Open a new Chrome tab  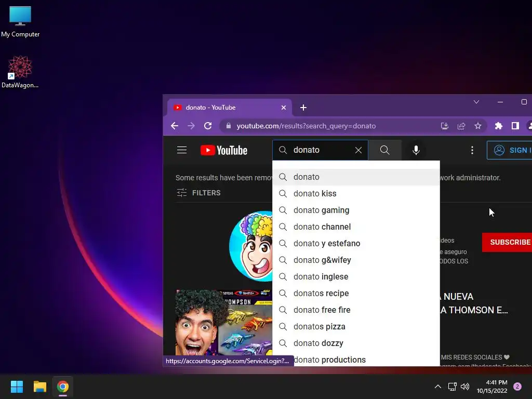click(303, 108)
